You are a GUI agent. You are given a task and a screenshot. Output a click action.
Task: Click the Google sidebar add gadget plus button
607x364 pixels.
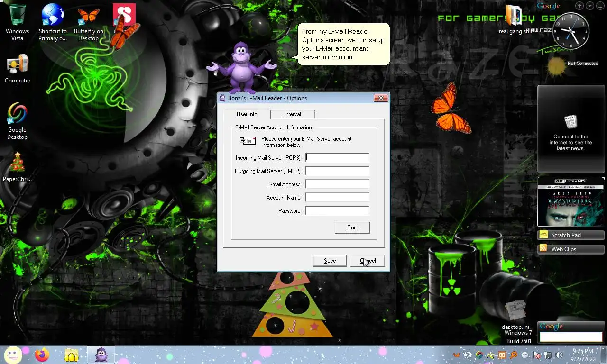(579, 6)
